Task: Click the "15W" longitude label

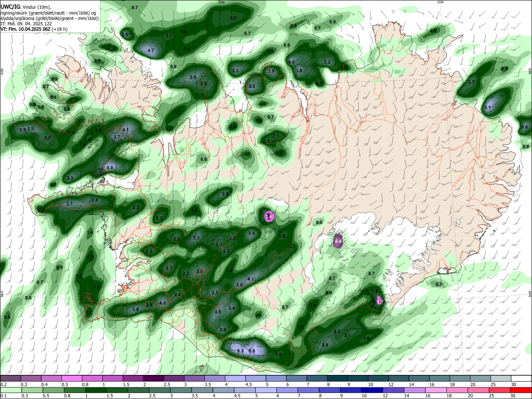Action: coord(440,2)
